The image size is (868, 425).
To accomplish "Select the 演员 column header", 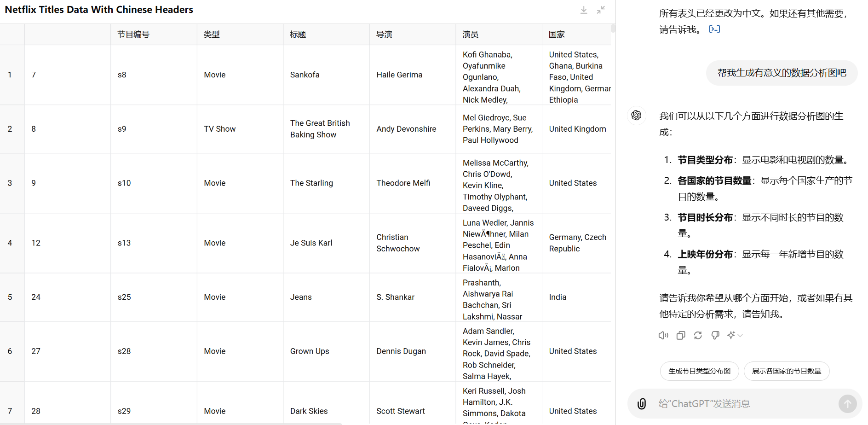I will click(x=499, y=35).
